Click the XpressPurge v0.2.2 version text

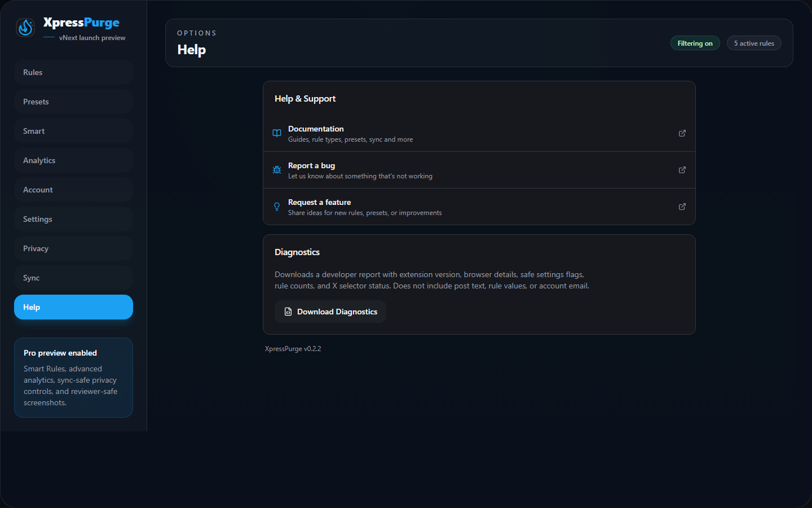(x=293, y=349)
